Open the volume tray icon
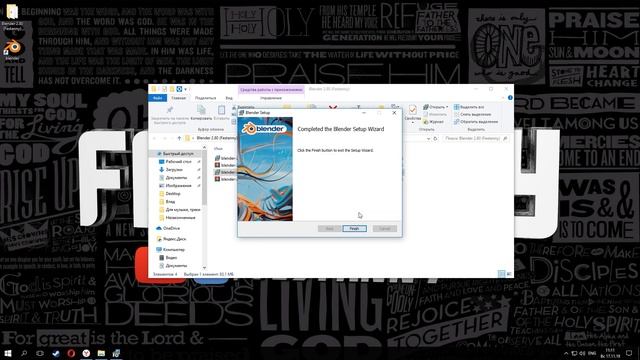This screenshot has width=640, height=360. tap(582, 353)
